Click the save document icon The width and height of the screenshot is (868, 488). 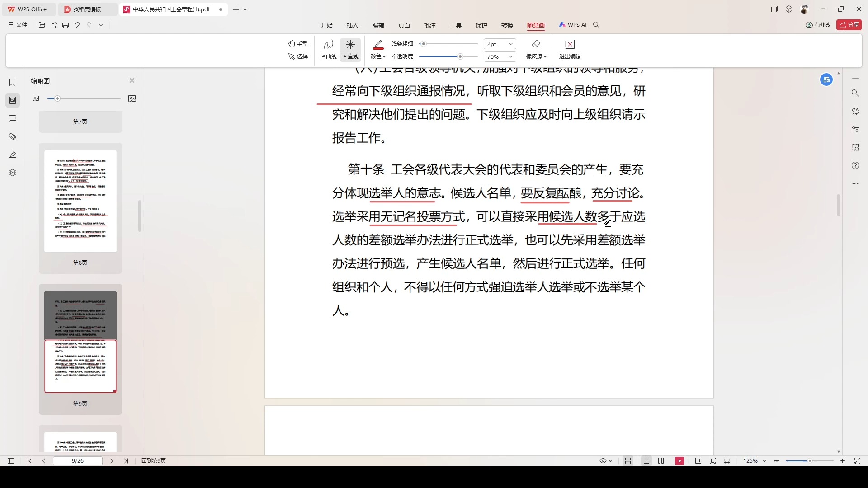tap(54, 25)
